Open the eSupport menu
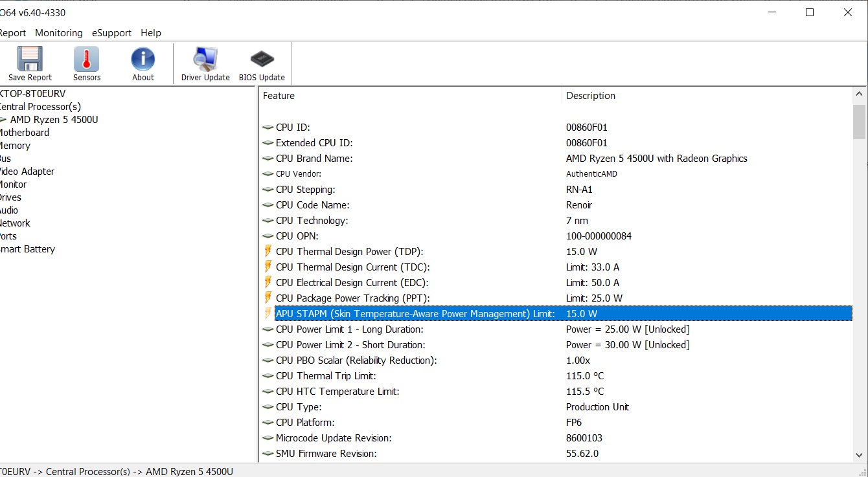Viewport: 868px width, 477px height. 111,33
